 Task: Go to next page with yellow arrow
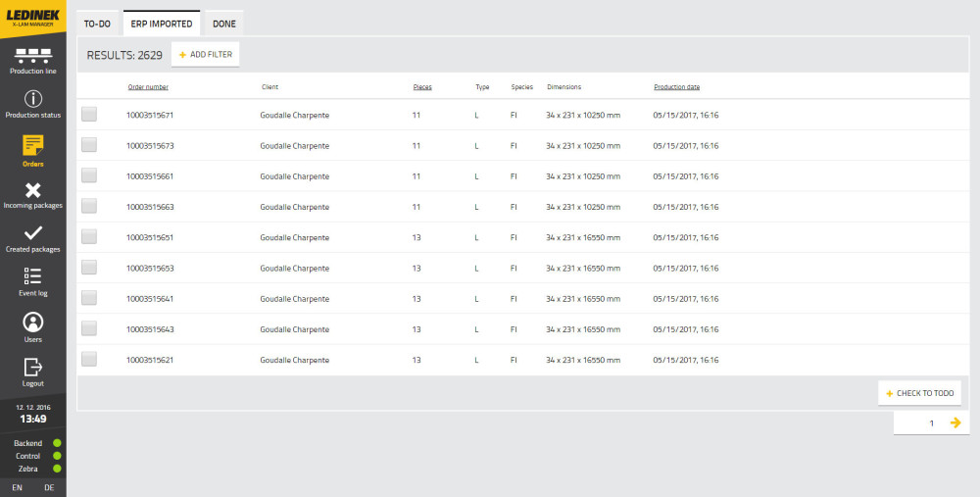(x=955, y=422)
